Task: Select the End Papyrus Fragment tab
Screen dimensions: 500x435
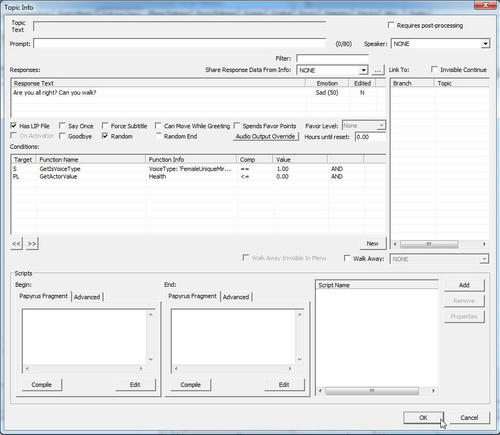Action: [193, 296]
